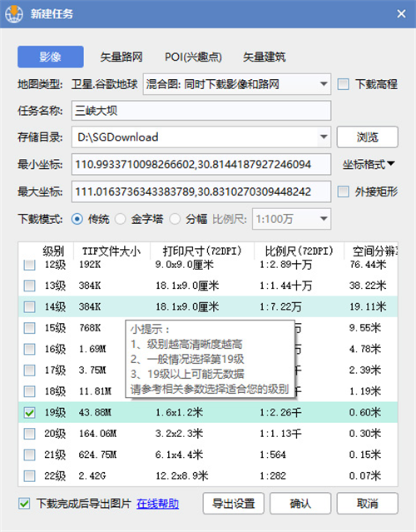Screen dimensions: 416x532
Task: Click the 76.44米 resolution cell
Action: coord(368,265)
